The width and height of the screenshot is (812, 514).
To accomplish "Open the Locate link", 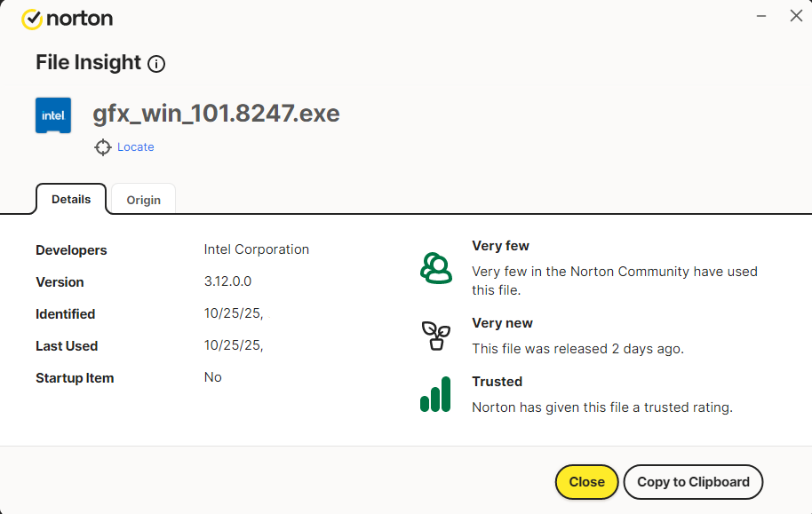I will coord(136,147).
